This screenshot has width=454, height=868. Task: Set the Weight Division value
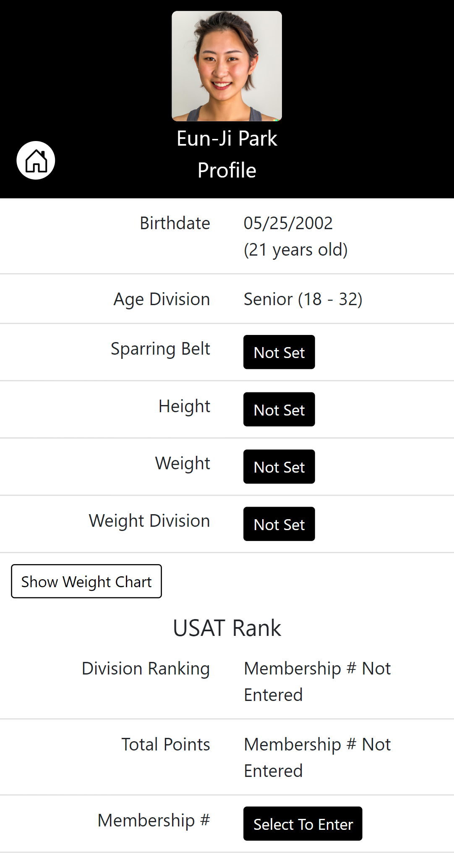tap(279, 524)
